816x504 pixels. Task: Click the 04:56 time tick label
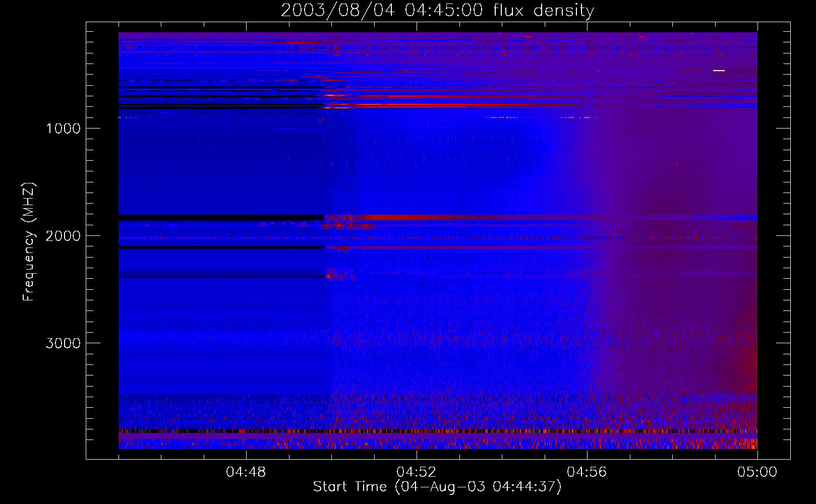coord(587,472)
